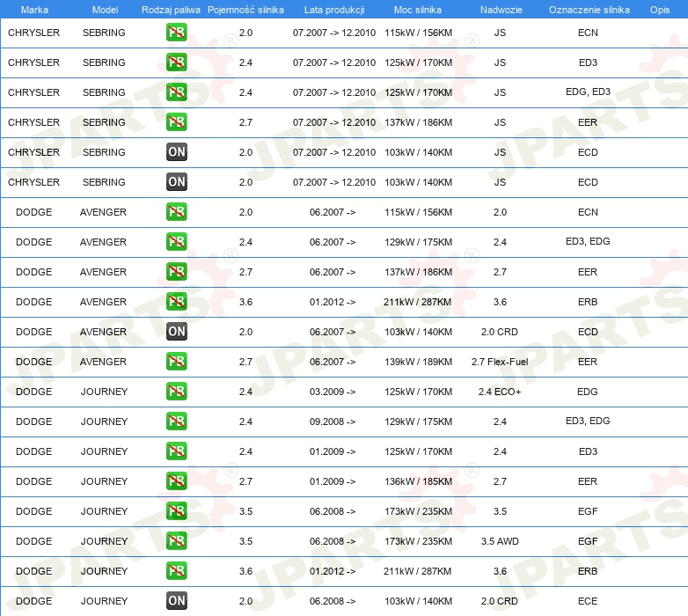Click power 115kW / 156KM in Sebring row

point(418,33)
